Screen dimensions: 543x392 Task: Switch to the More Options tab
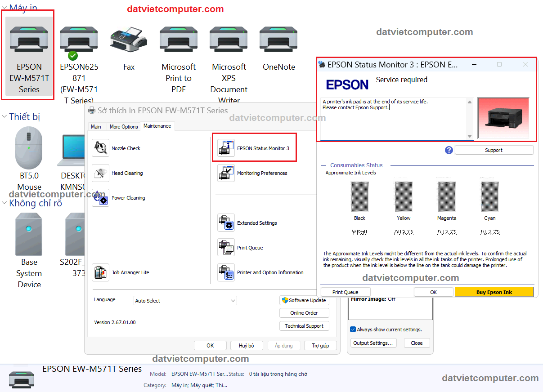click(124, 127)
